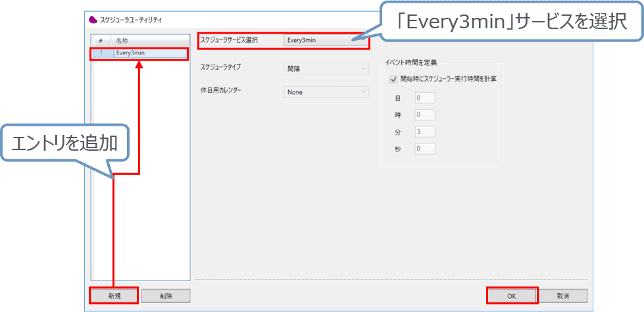Screen dimensions: 644x312
Task: Click the # column header
Action: [101, 41]
